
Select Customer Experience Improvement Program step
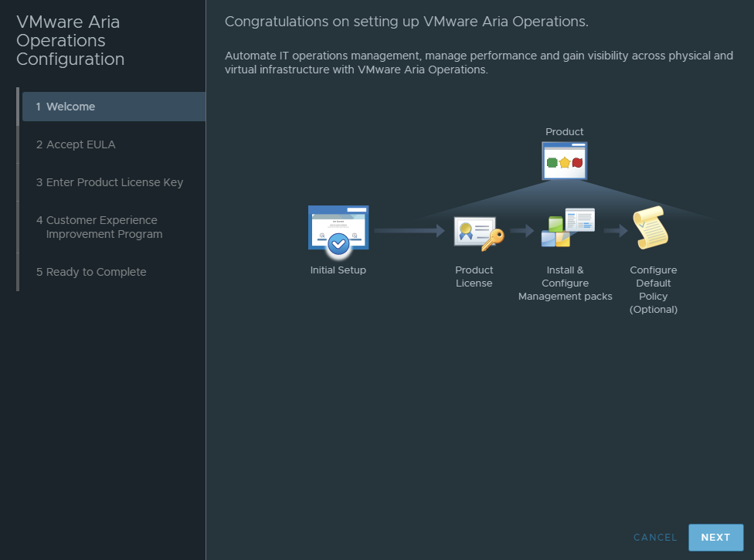pyautogui.click(x=114, y=227)
